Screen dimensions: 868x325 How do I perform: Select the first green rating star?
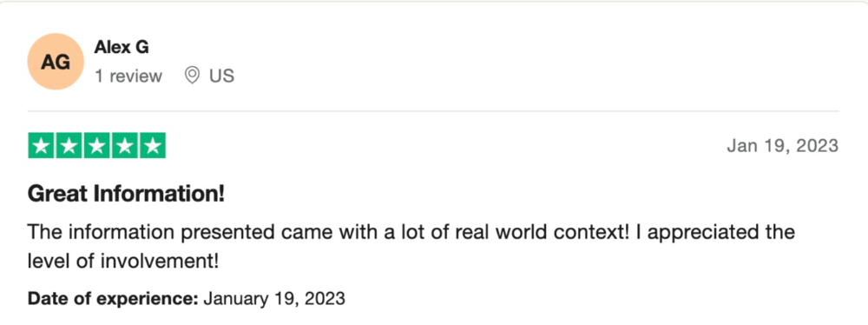tap(41, 146)
